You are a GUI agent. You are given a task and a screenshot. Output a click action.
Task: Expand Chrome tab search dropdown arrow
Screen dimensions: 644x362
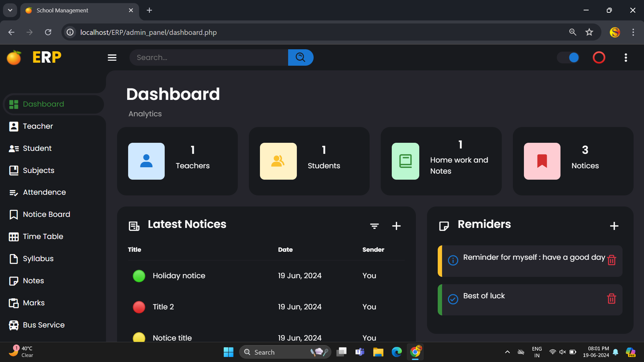10,10
